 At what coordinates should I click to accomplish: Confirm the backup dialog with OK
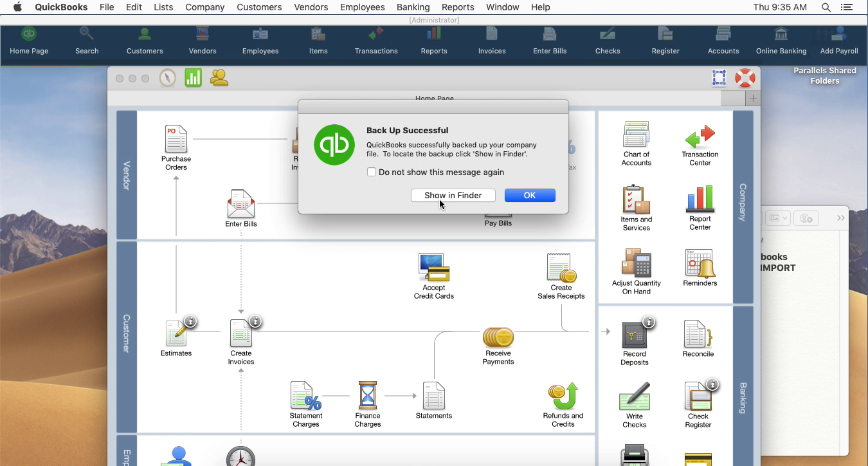point(530,195)
